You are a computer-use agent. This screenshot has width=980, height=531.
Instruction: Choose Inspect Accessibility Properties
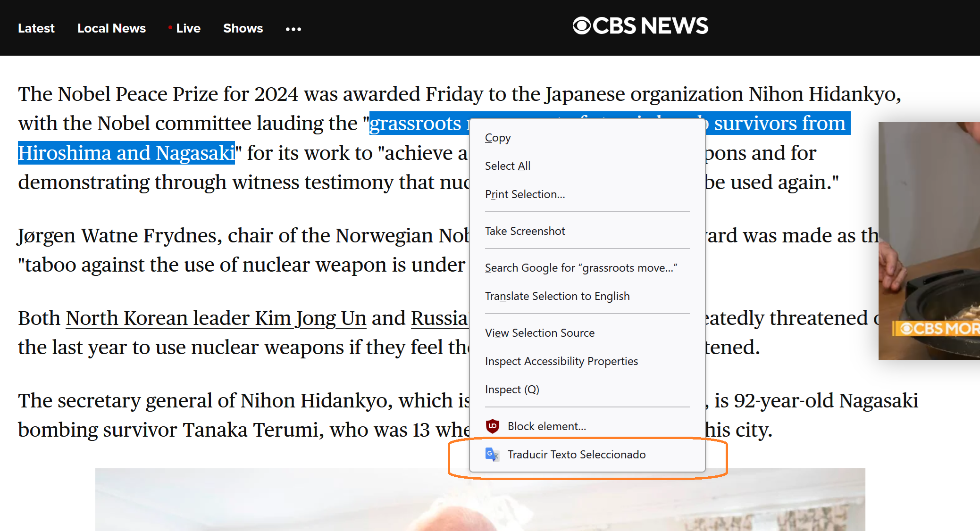pyautogui.click(x=587, y=361)
